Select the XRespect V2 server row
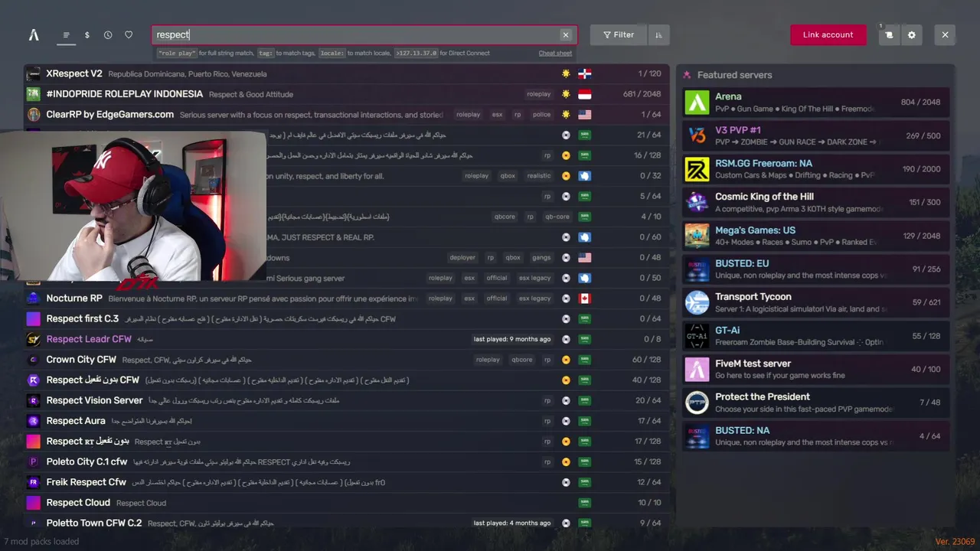This screenshot has height=551, width=980. click(347, 74)
